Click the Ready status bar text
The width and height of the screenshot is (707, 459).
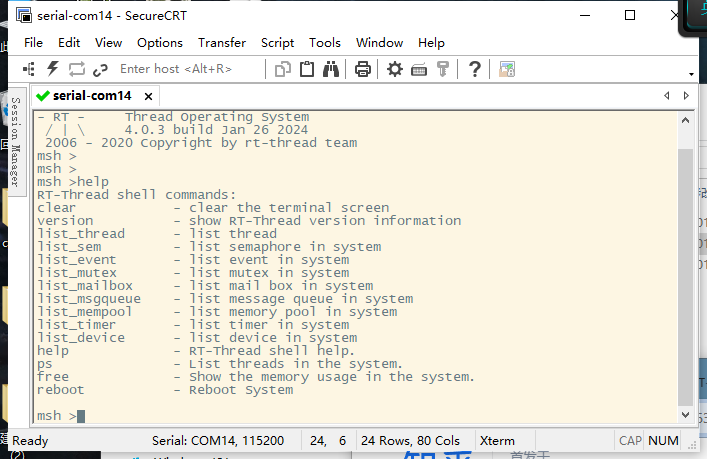(x=30, y=441)
